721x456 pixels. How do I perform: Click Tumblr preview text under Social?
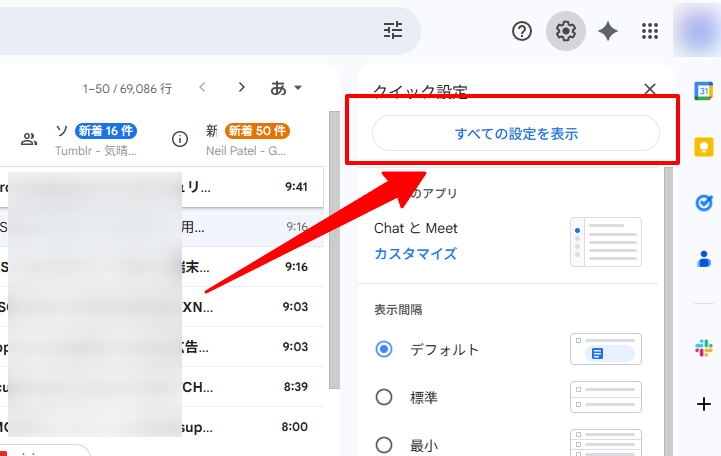tap(96, 151)
